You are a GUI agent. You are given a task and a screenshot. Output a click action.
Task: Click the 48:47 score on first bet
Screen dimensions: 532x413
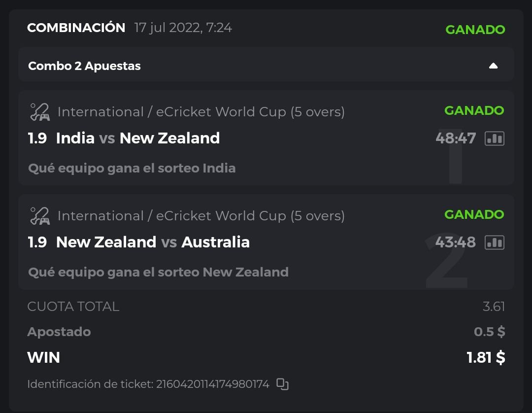(456, 138)
